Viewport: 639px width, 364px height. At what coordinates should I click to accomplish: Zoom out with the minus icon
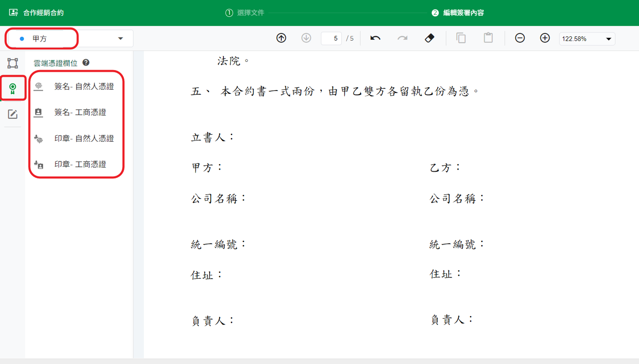click(x=520, y=38)
